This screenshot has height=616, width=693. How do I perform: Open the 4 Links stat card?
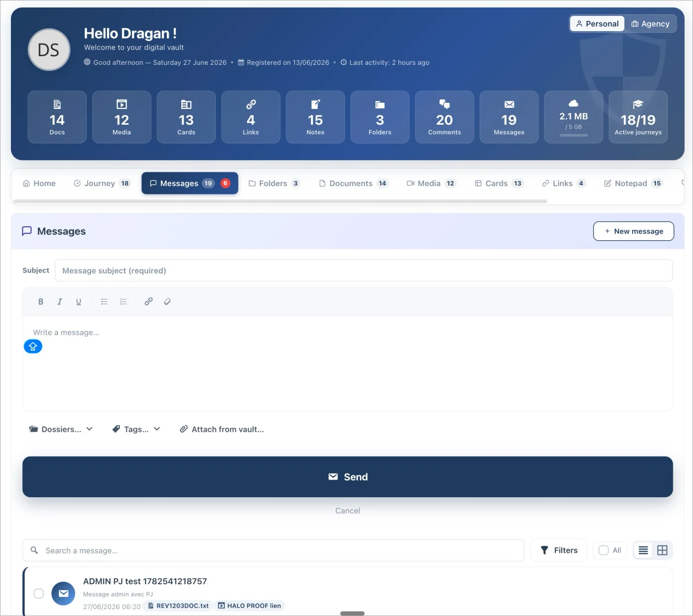tap(251, 117)
